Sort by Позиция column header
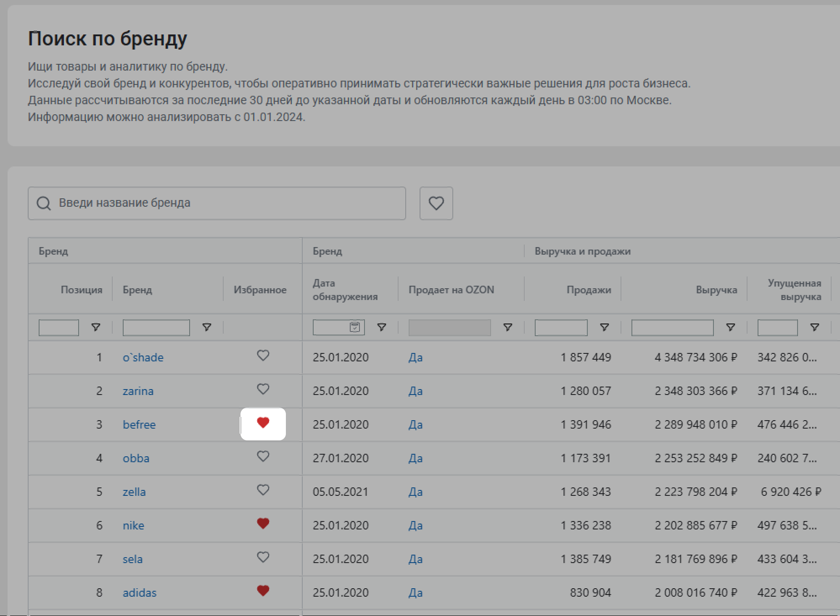This screenshot has width=840, height=616. point(82,290)
